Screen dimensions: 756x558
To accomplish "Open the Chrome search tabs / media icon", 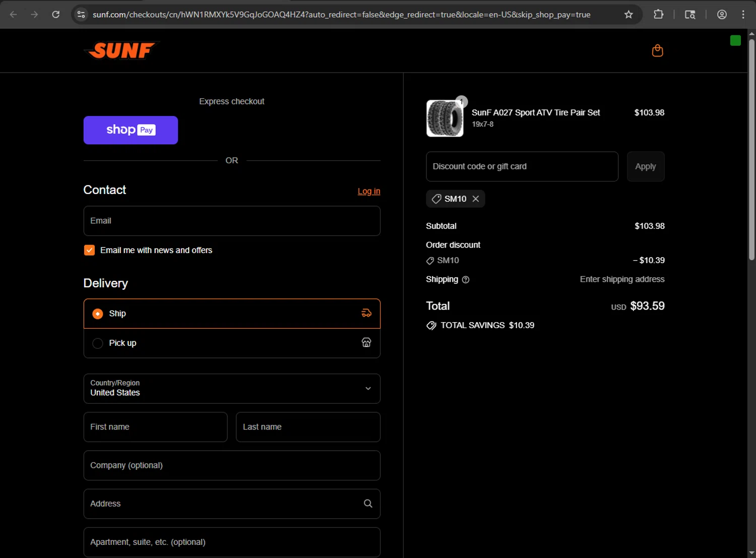I will click(x=690, y=15).
